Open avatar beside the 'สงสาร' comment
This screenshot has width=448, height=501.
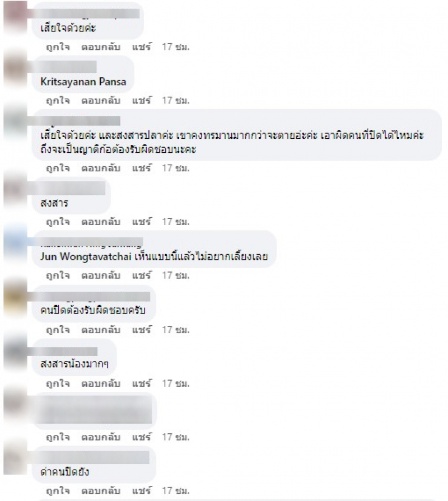(x=15, y=189)
